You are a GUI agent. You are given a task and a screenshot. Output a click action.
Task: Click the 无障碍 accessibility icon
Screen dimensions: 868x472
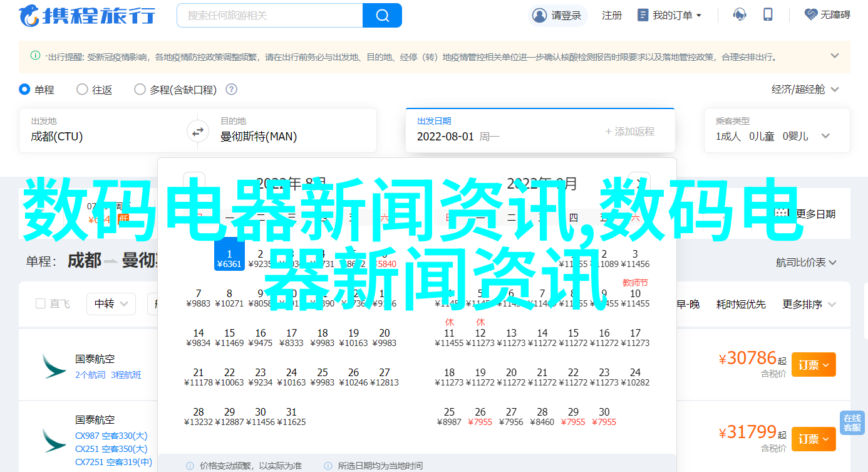click(x=812, y=15)
